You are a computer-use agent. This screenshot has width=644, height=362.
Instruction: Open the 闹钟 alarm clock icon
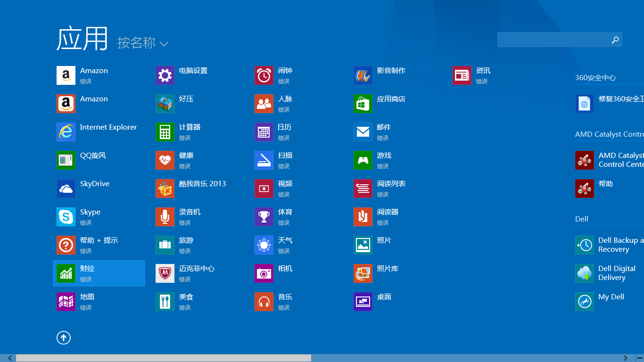(x=264, y=75)
